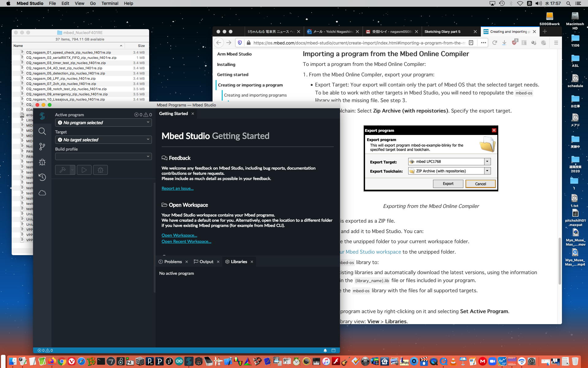Click the Open Workspace link

coord(179,235)
